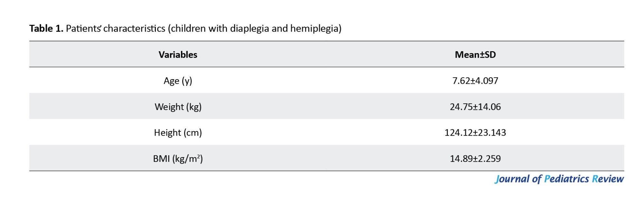Select the Mean±SD column header
644x198 pixels.
pos(475,55)
